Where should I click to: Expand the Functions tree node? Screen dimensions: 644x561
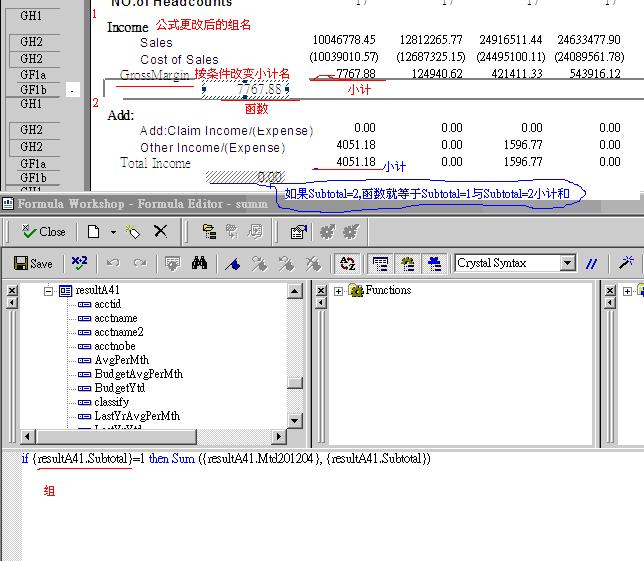[339, 291]
